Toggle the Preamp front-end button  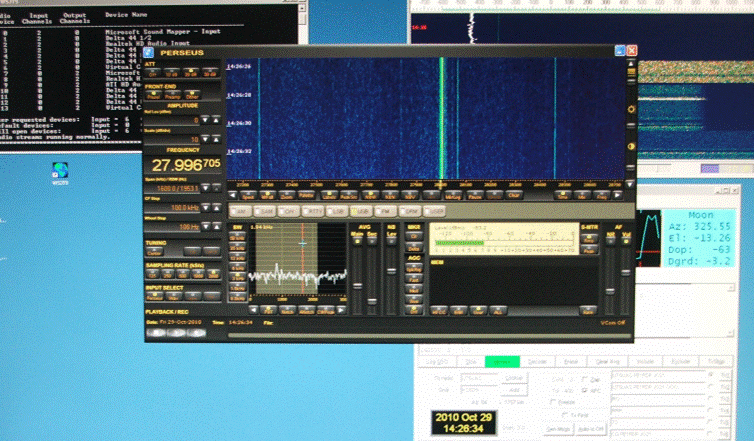coord(172,95)
